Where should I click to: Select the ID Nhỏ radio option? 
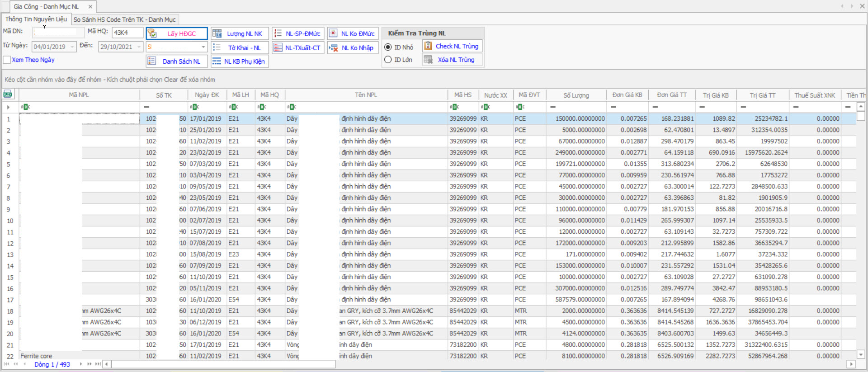(x=388, y=47)
